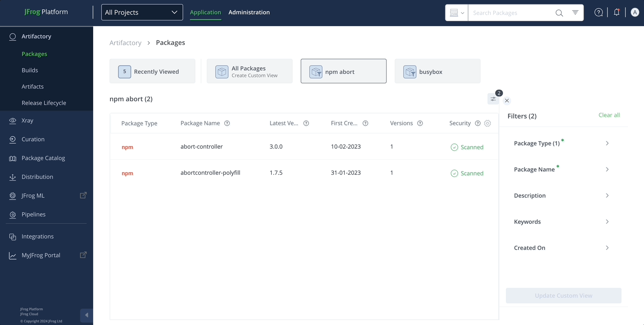Screen dimensions: 644x325
Task: Open the search type selector dropdown
Action: click(456, 13)
